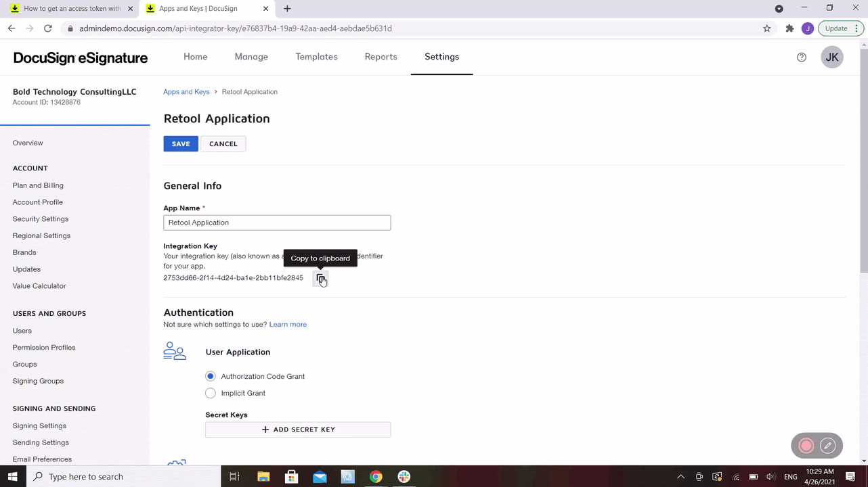Open the volume control in system tray
The image size is (868, 487).
click(x=771, y=477)
